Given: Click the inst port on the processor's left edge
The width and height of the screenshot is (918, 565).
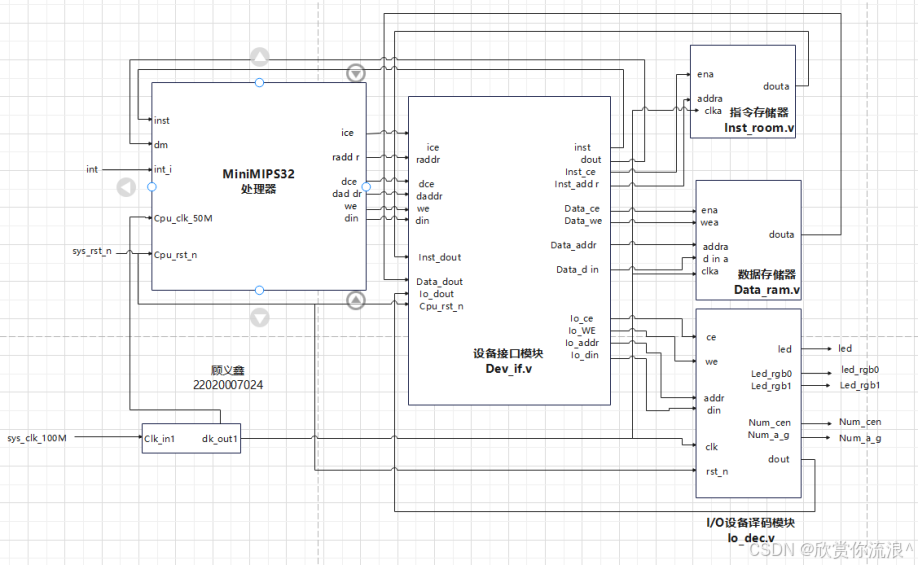Looking at the screenshot, I should click(162, 121).
